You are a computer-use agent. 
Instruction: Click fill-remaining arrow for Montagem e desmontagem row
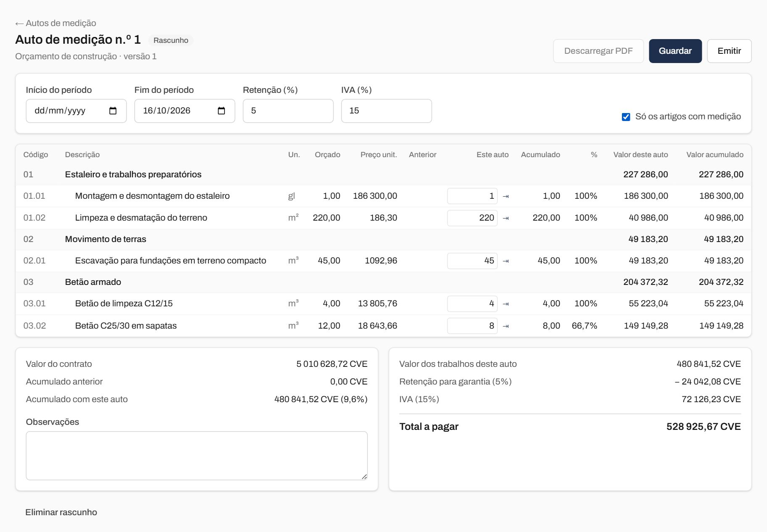506,196
